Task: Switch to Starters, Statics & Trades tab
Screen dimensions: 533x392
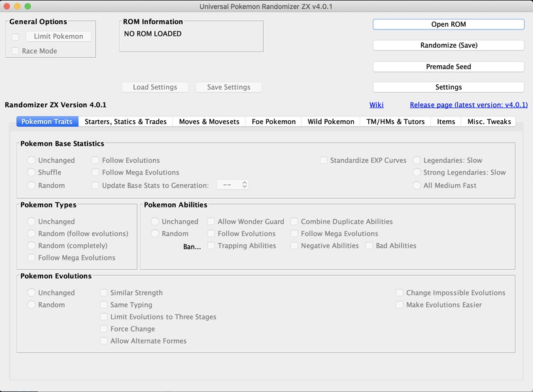Action: click(x=126, y=122)
